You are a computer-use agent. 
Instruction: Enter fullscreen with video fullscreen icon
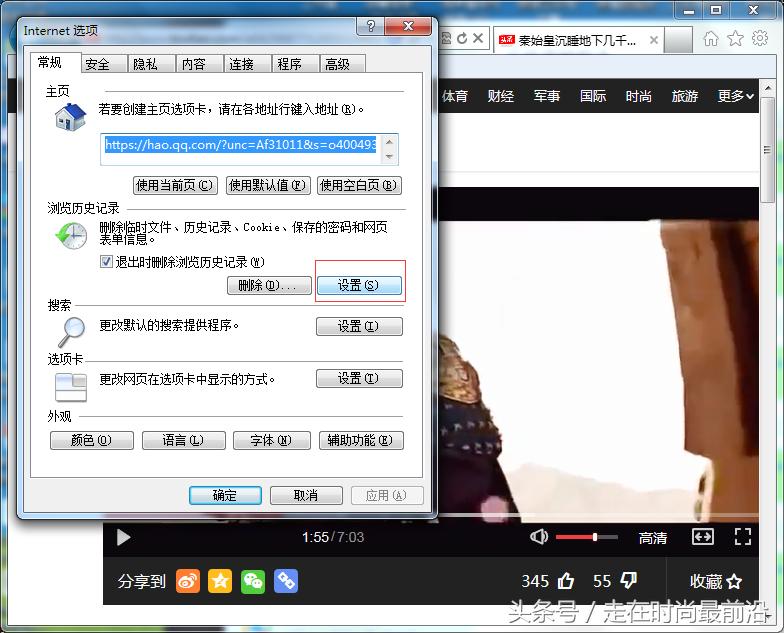click(x=743, y=537)
